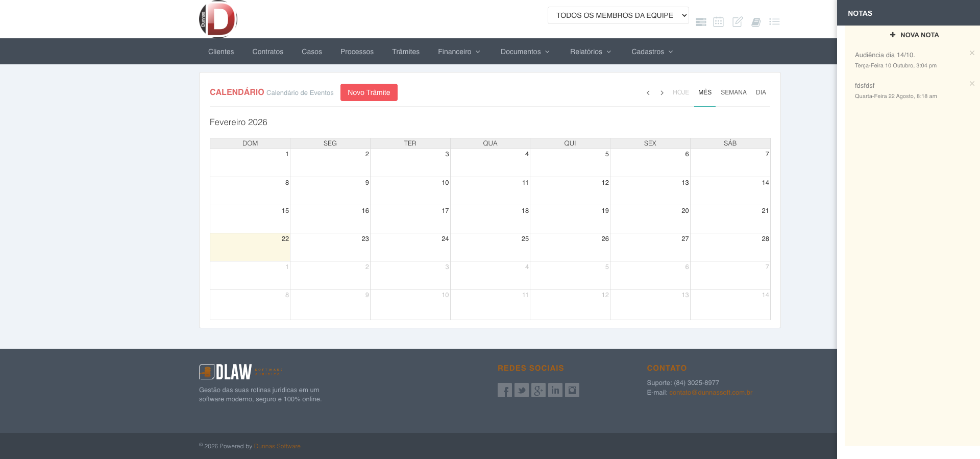Click the Novo Trâmite button
Screen dimensions: 980x459
(369, 92)
